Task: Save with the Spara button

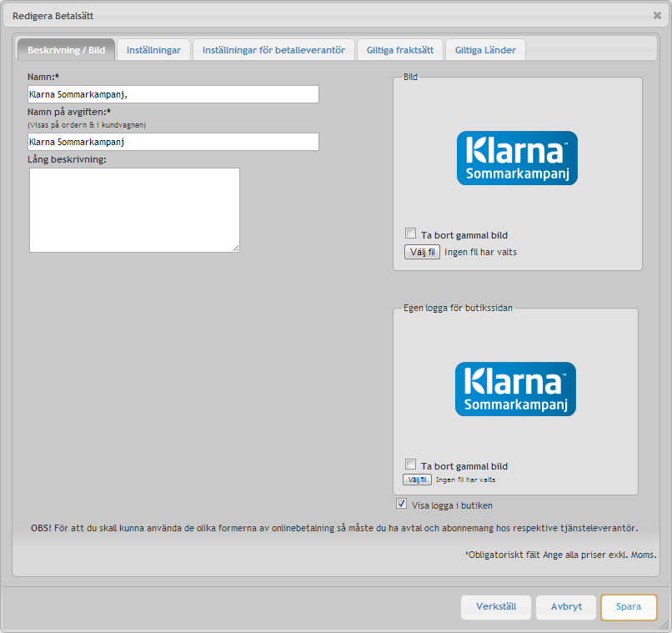Action: pos(629,607)
